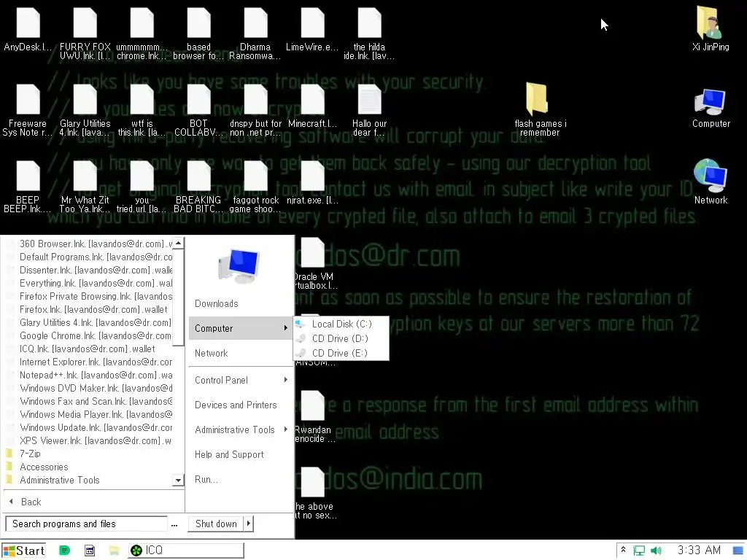Click the green chat taskbar icon
The height and width of the screenshot is (560, 747).
coord(65,551)
